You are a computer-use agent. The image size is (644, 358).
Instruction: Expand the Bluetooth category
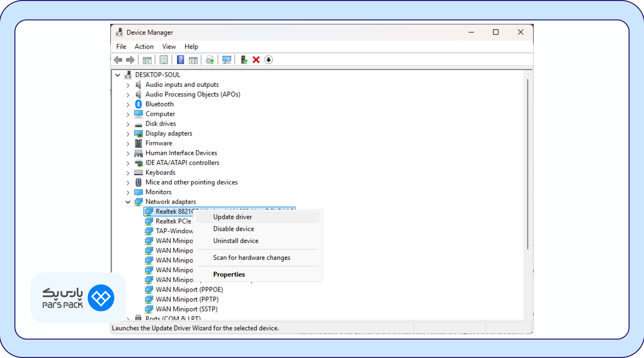tap(128, 104)
